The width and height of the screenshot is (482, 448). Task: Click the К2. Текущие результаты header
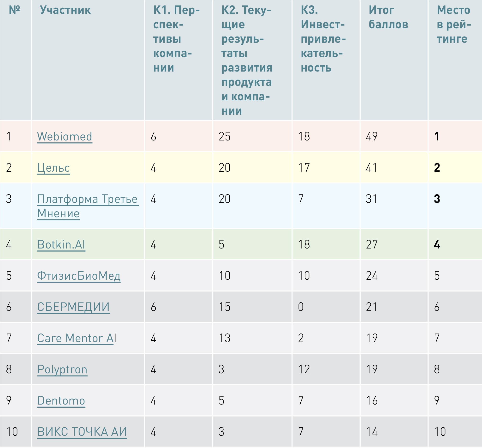[247, 60]
